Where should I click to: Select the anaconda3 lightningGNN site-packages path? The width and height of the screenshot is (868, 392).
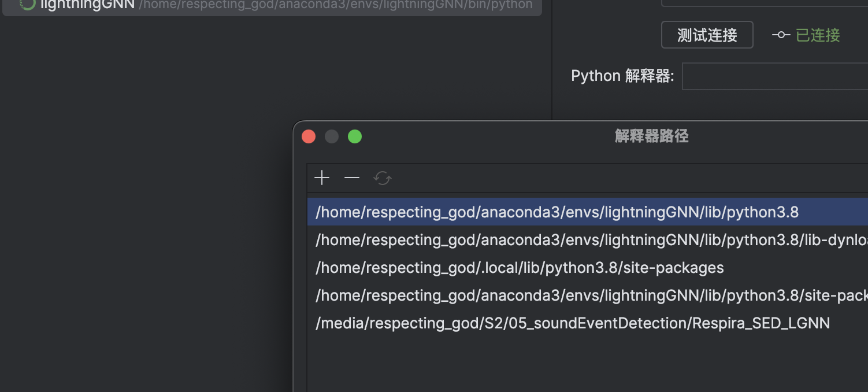pos(587,295)
